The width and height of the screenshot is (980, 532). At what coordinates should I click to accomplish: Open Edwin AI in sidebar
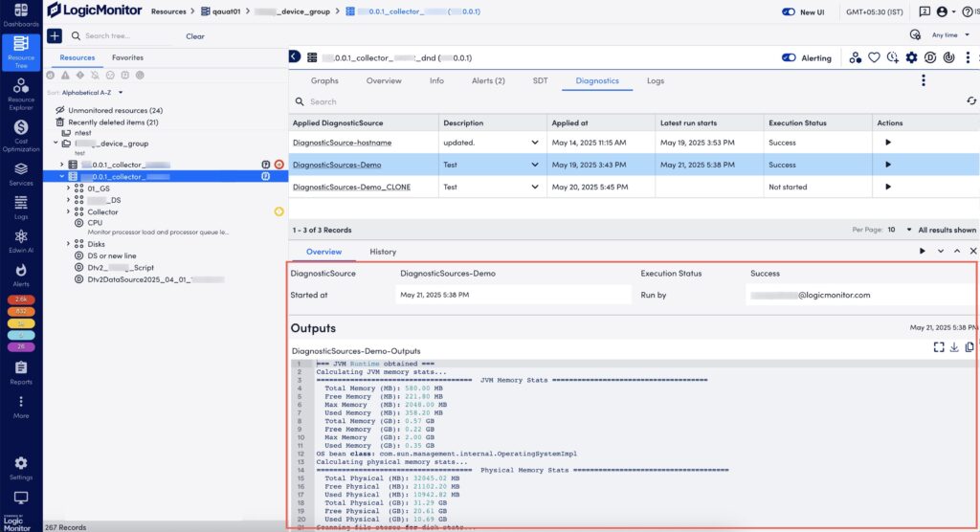click(21, 241)
